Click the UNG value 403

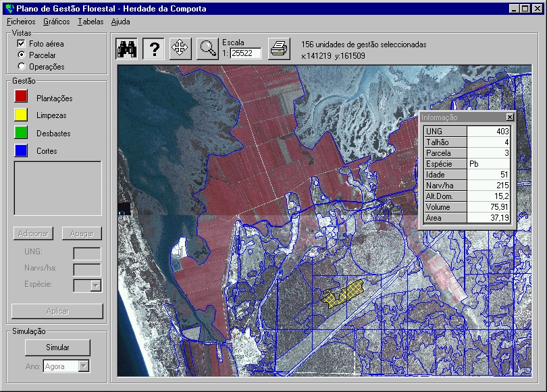[488, 132]
